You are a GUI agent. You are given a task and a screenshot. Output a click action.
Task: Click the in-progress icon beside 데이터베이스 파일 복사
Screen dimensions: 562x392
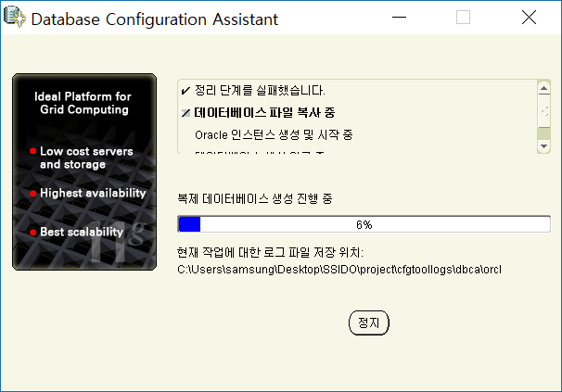(x=185, y=113)
